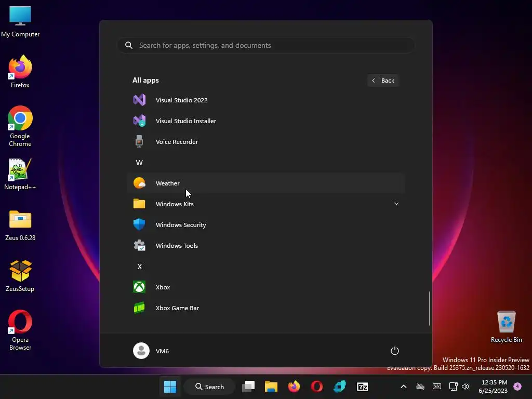This screenshot has height=399, width=532.
Task: Select ZeusSetup desktop icon
Action: pyautogui.click(x=20, y=276)
